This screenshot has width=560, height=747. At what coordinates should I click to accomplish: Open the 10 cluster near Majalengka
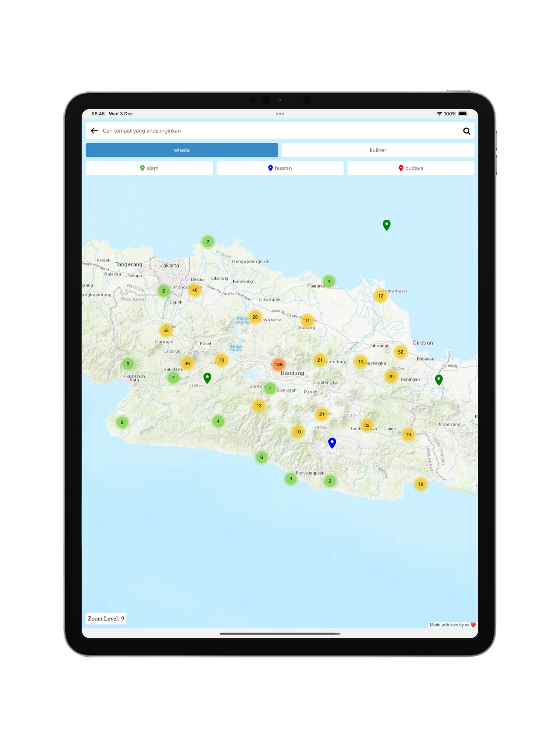pos(361,362)
